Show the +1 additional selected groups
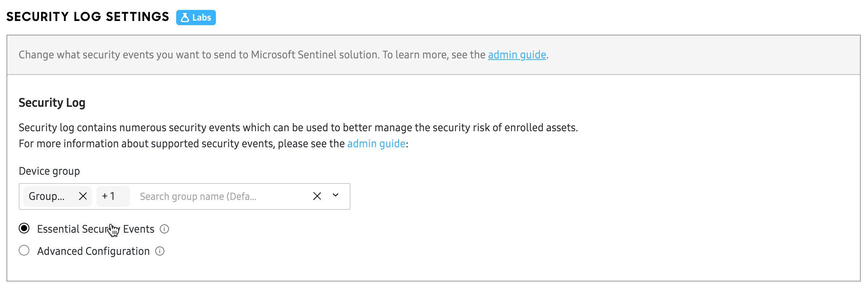The height and width of the screenshot is (296, 868). (x=109, y=196)
